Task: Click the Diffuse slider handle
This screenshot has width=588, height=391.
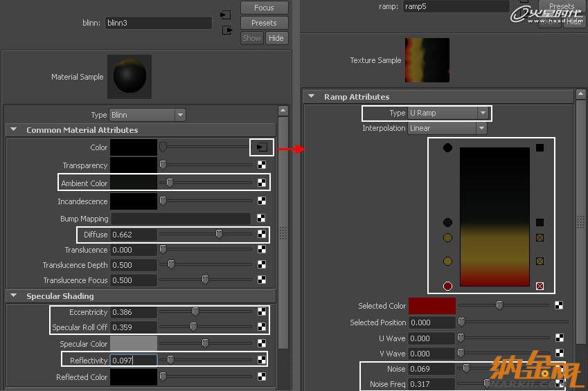Action: click(x=219, y=235)
